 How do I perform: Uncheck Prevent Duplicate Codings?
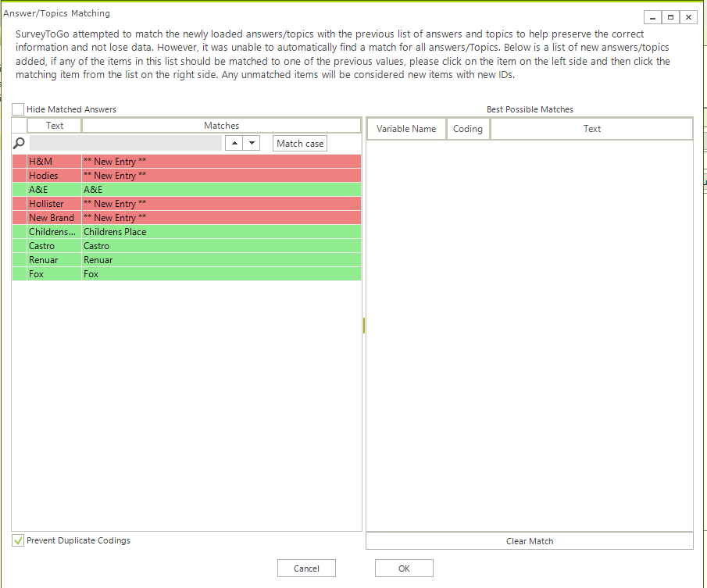[18, 540]
